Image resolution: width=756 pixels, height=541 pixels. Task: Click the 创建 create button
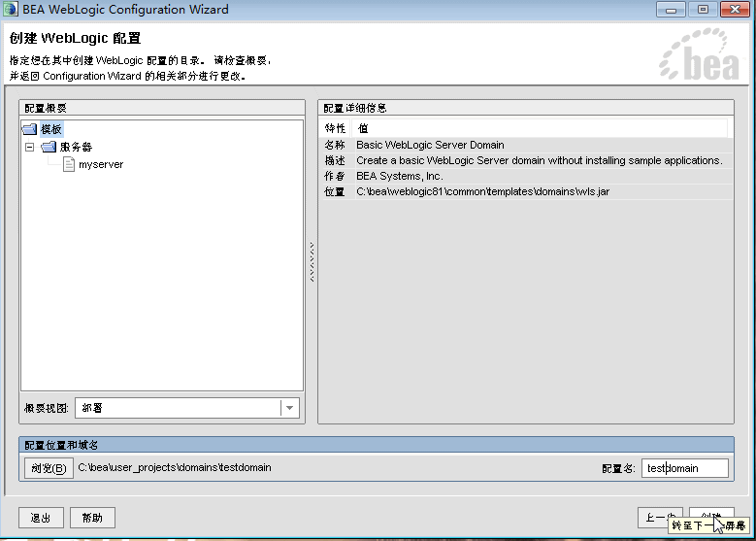[711, 518]
